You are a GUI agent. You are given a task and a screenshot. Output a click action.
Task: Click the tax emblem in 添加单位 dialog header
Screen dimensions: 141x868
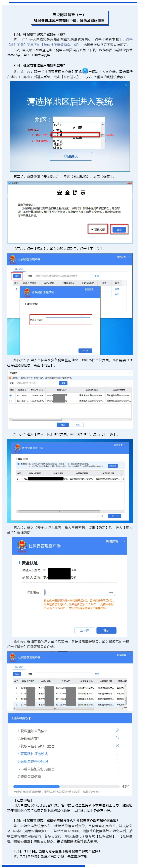click(x=27, y=292)
